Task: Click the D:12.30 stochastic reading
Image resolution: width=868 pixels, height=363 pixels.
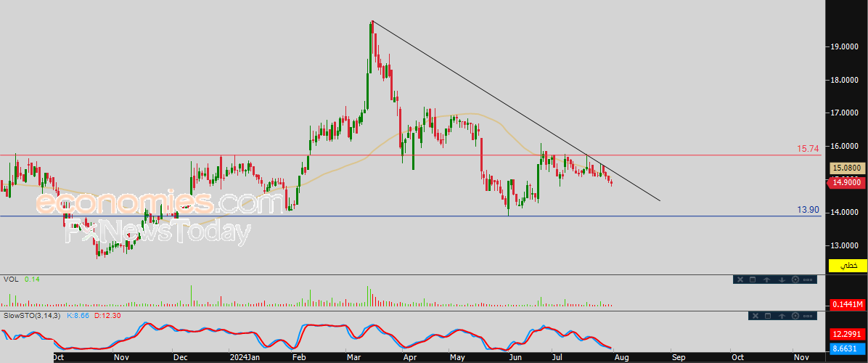Action: [x=107, y=315]
